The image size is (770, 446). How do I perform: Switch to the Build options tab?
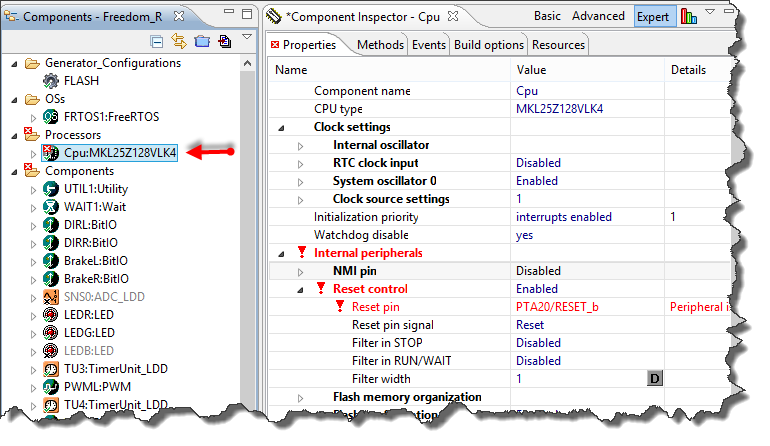click(489, 45)
